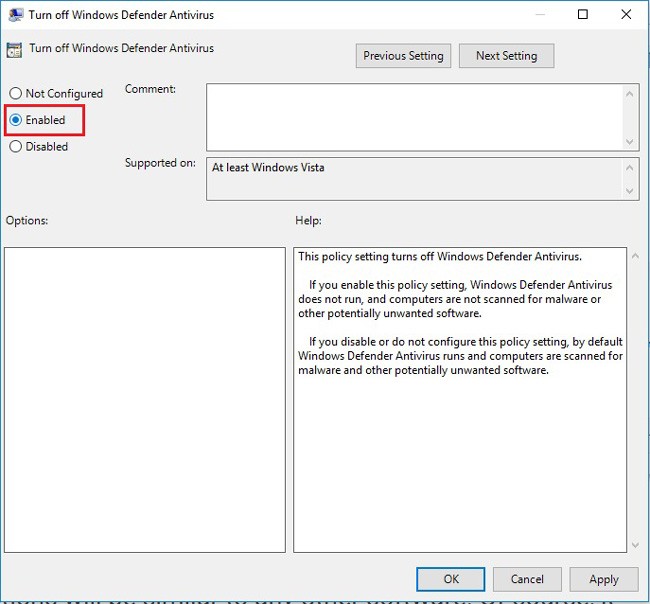Close the dialog with X

click(626, 15)
